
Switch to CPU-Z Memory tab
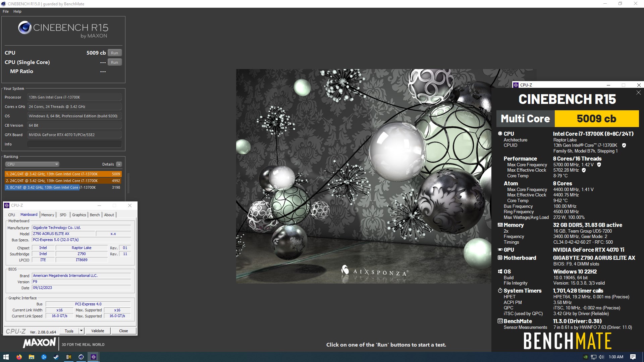click(48, 215)
